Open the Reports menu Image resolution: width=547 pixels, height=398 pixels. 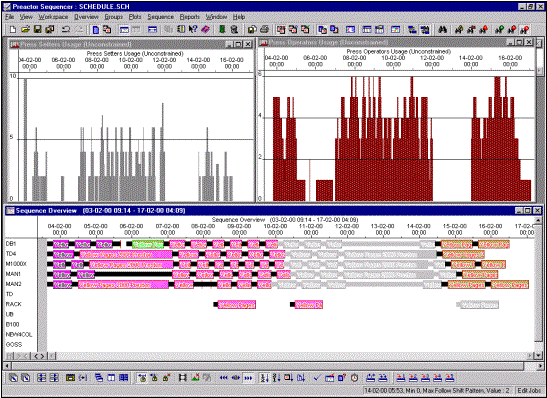click(190, 17)
